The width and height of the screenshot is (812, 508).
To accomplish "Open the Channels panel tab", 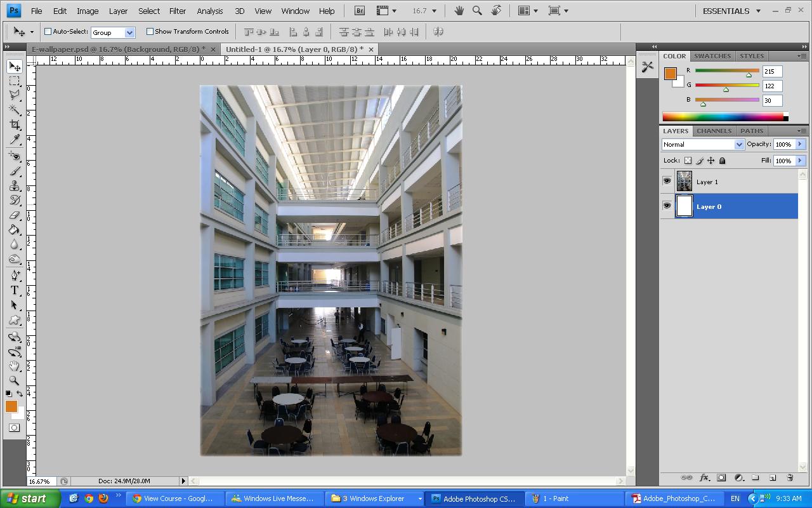I will 714,131.
